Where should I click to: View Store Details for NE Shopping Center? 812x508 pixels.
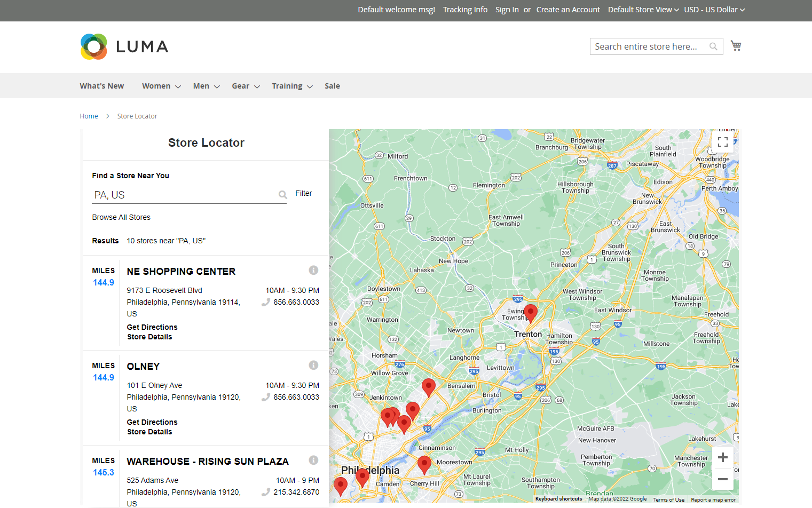coord(149,337)
